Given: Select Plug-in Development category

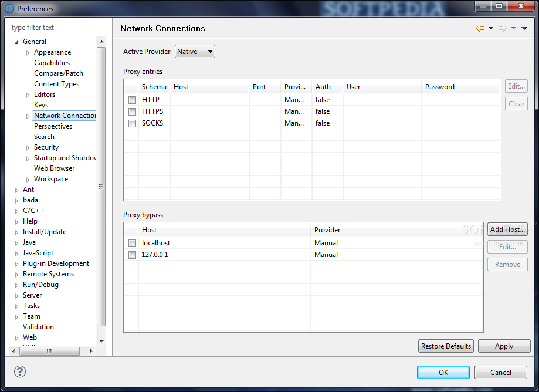Looking at the screenshot, I should (x=56, y=263).
